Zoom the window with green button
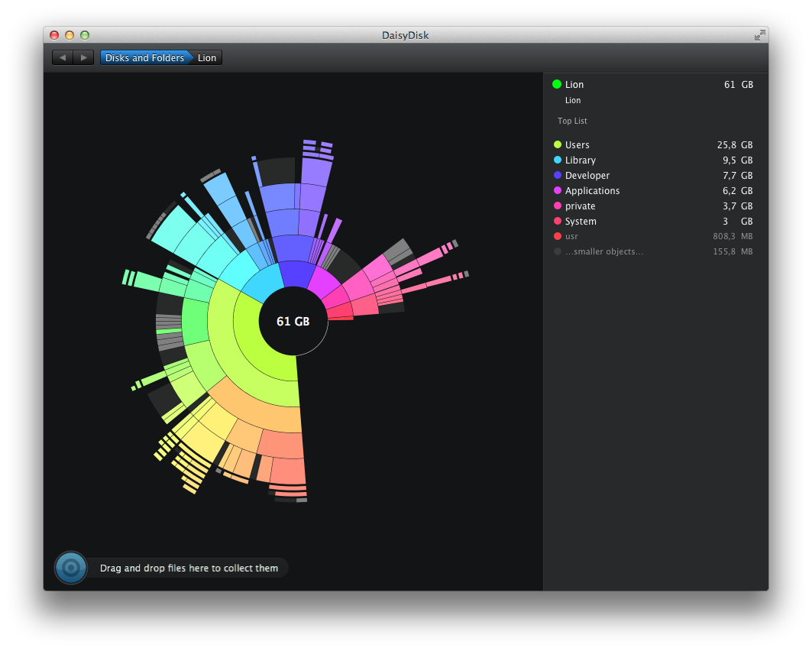 click(x=85, y=34)
